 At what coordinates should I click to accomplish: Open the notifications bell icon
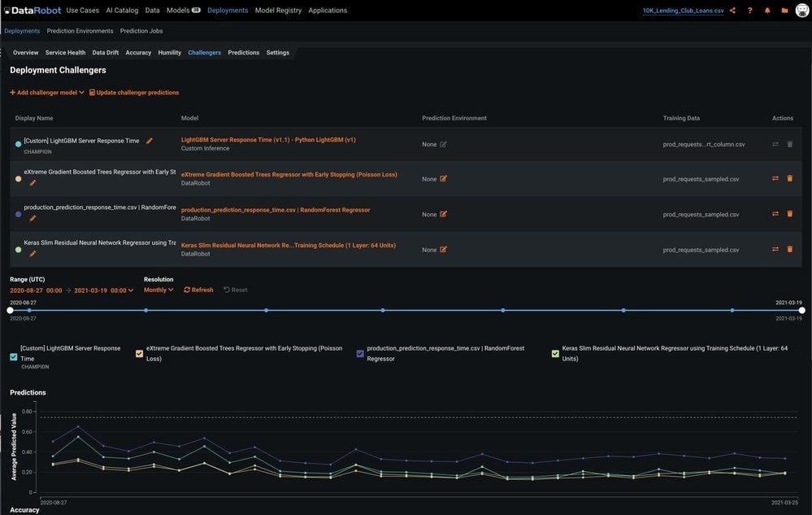[767, 11]
